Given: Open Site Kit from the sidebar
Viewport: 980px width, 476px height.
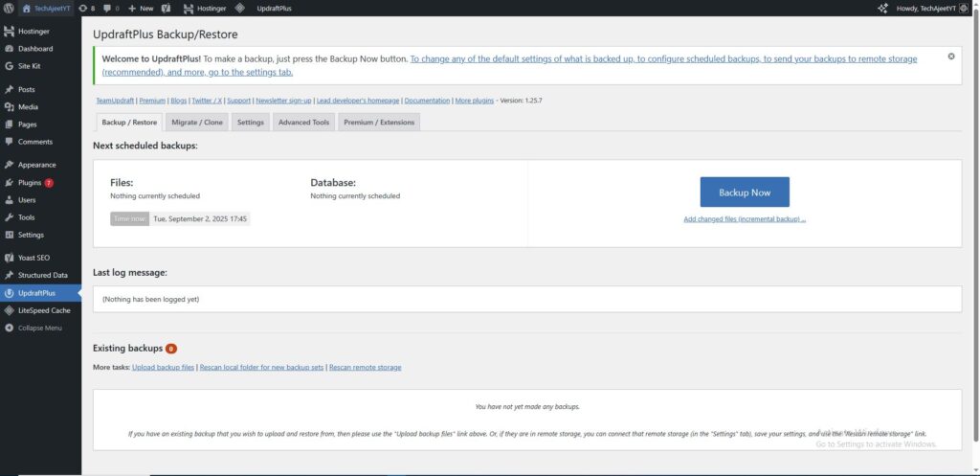Looking at the screenshot, I should (29, 66).
